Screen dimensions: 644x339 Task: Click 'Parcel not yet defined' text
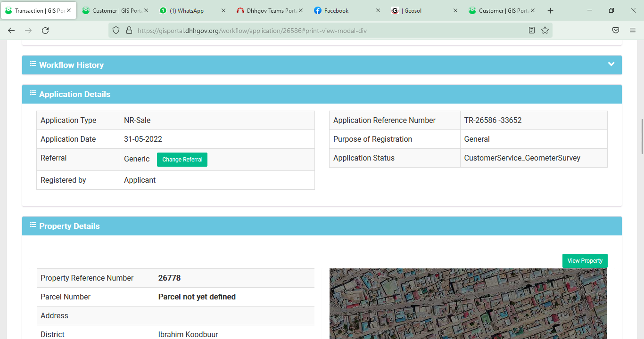(197, 297)
